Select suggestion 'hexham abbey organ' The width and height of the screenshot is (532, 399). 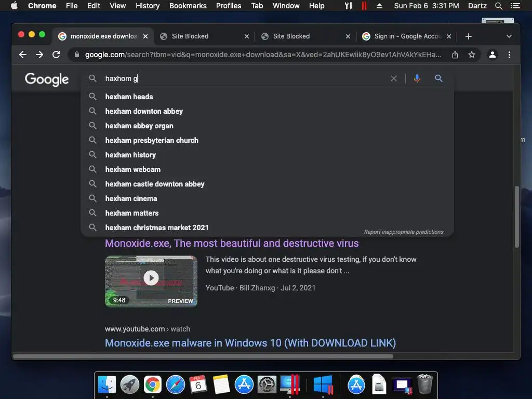pos(268,126)
